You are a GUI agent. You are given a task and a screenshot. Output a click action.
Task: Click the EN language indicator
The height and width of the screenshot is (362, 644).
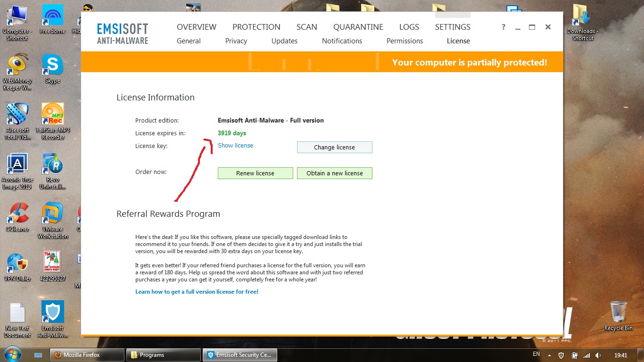point(536,354)
